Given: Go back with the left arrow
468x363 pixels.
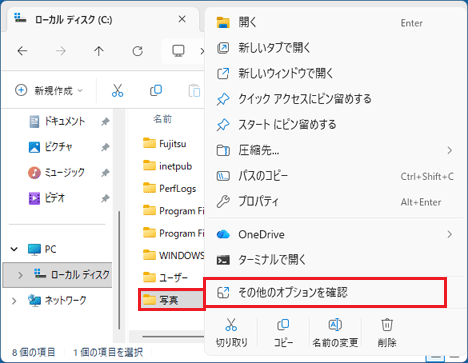Looking at the screenshot, I should click(22, 51).
